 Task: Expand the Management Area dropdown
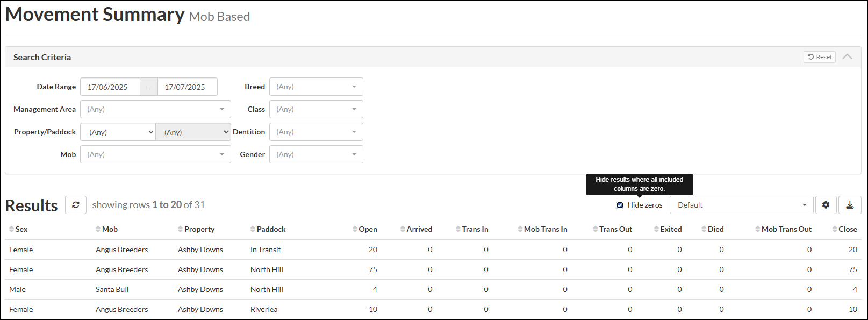155,109
